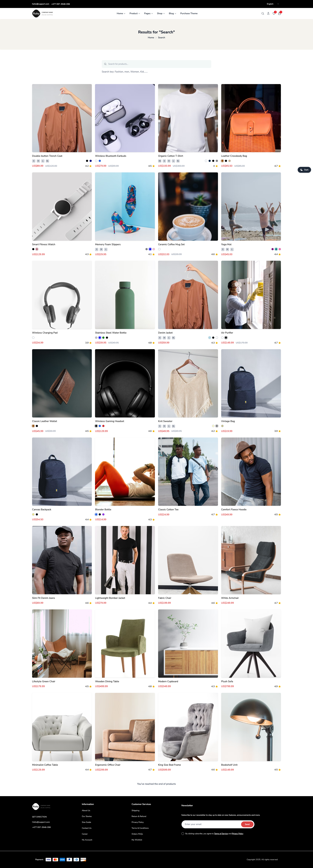Screen dimensions: 313x868
Task: Click the Send newsletter button
Action: (247, 824)
